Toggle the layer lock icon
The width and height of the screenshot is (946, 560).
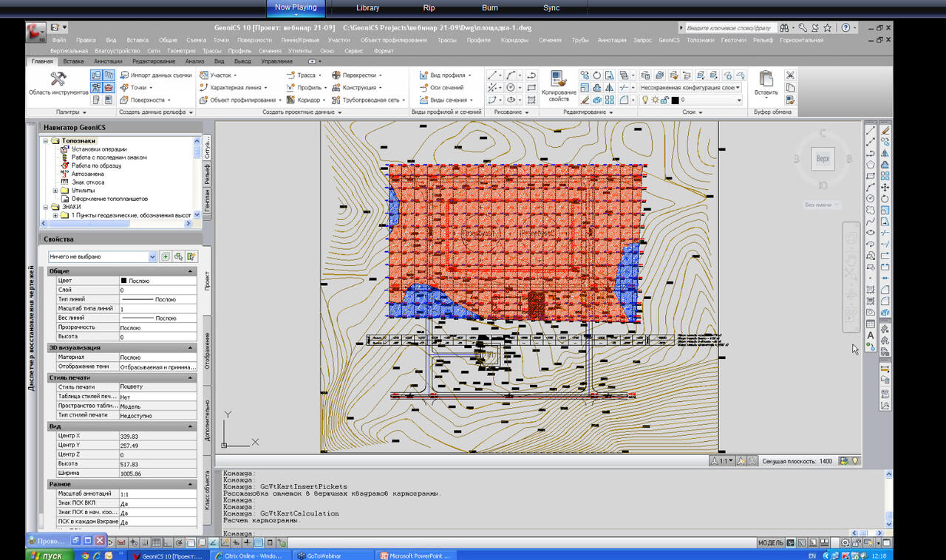(664, 100)
